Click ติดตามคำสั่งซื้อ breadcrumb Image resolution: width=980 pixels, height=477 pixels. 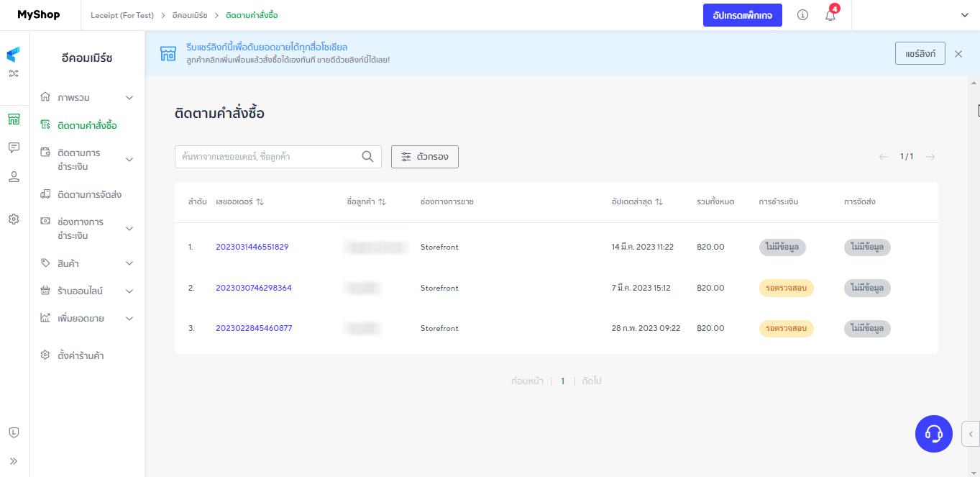click(252, 15)
